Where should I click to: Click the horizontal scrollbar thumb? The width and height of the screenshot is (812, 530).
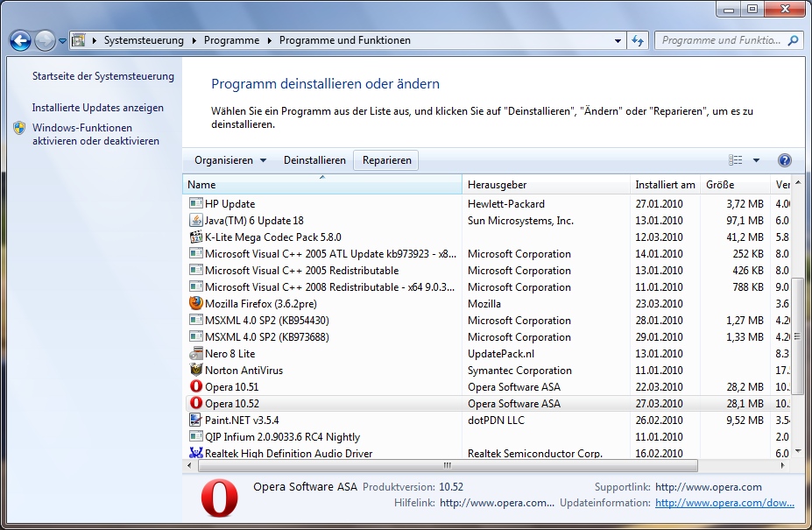pyautogui.click(x=448, y=465)
